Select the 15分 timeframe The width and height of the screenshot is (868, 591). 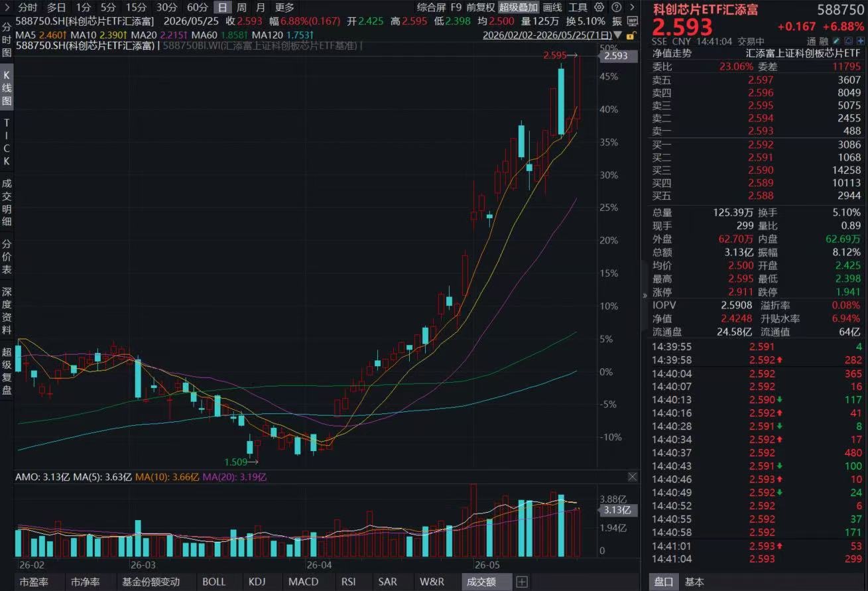[x=136, y=7]
